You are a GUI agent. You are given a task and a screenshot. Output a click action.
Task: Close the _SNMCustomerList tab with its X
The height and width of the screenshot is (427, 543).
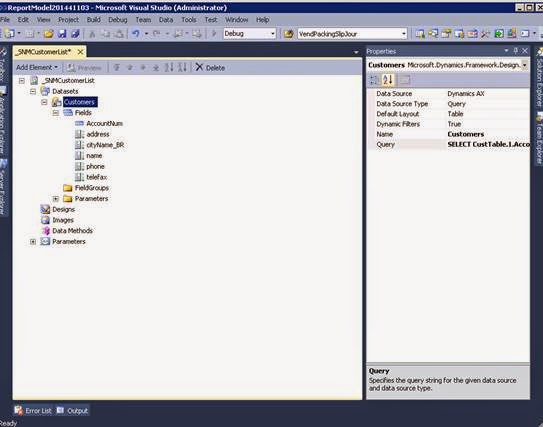point(80,52)
